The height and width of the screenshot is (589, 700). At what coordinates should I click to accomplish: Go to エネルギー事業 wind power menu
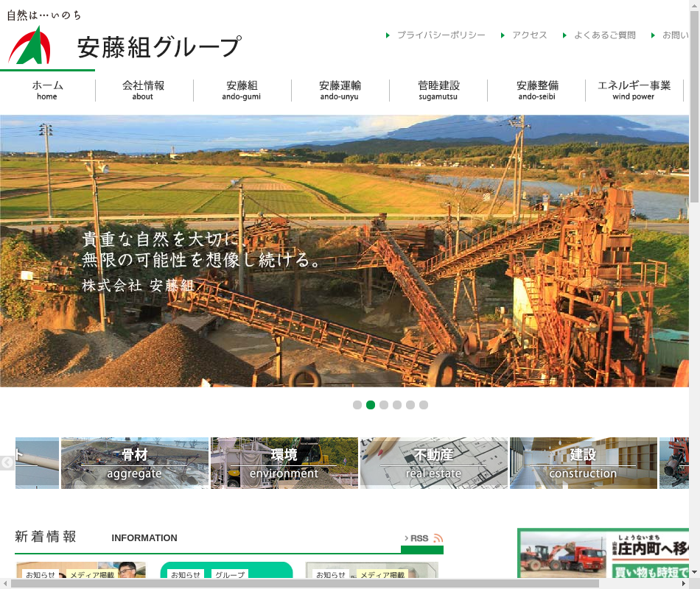point(634,90)
